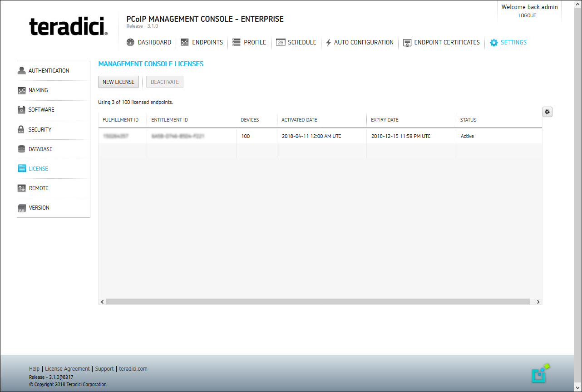Visit the teradici.com link
Screen dimensions: 582x392
(133, 369)
